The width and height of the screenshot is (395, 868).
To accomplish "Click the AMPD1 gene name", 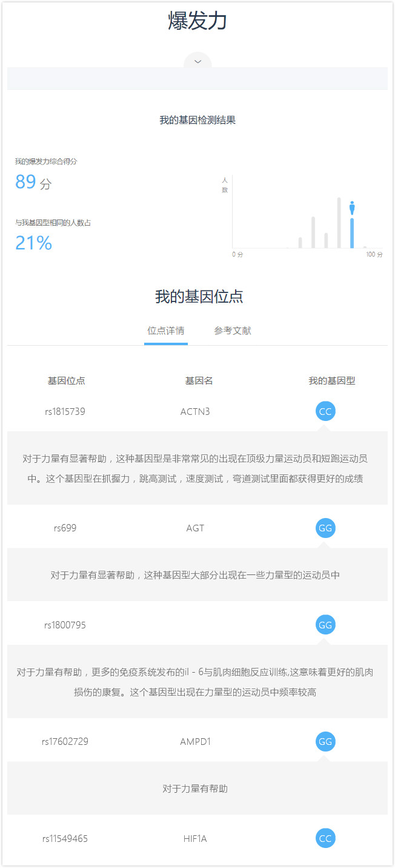I will (195, 741).
